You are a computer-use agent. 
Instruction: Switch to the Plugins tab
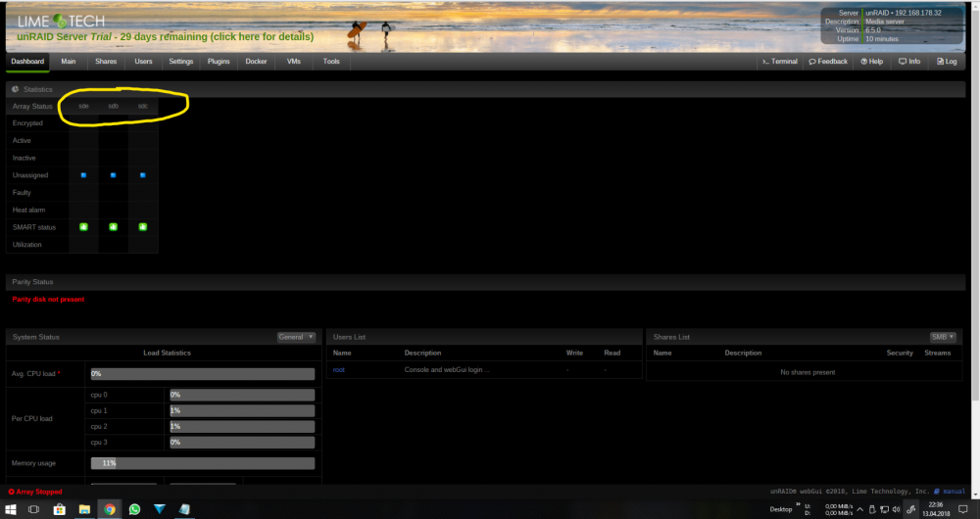219,62
